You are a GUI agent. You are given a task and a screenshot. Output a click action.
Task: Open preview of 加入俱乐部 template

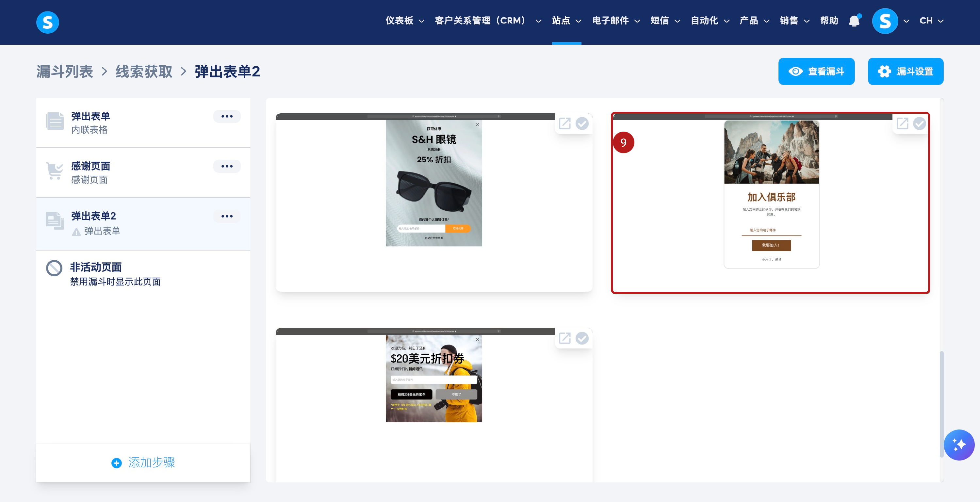tap(902, 123)
